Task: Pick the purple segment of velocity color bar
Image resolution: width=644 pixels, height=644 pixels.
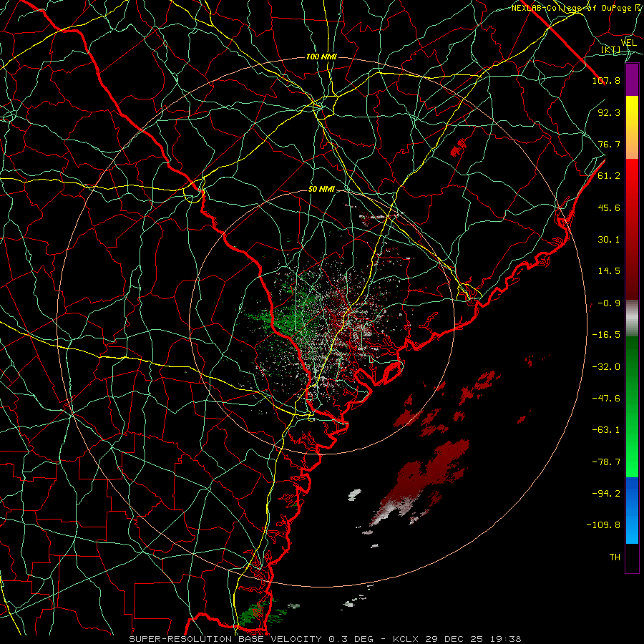Action: coord(632,79)
